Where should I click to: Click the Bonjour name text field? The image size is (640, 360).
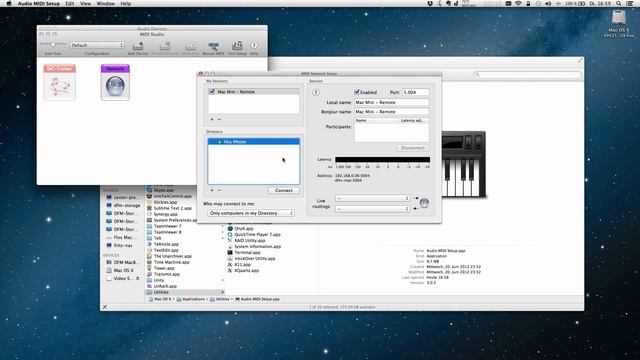[391, 111]
